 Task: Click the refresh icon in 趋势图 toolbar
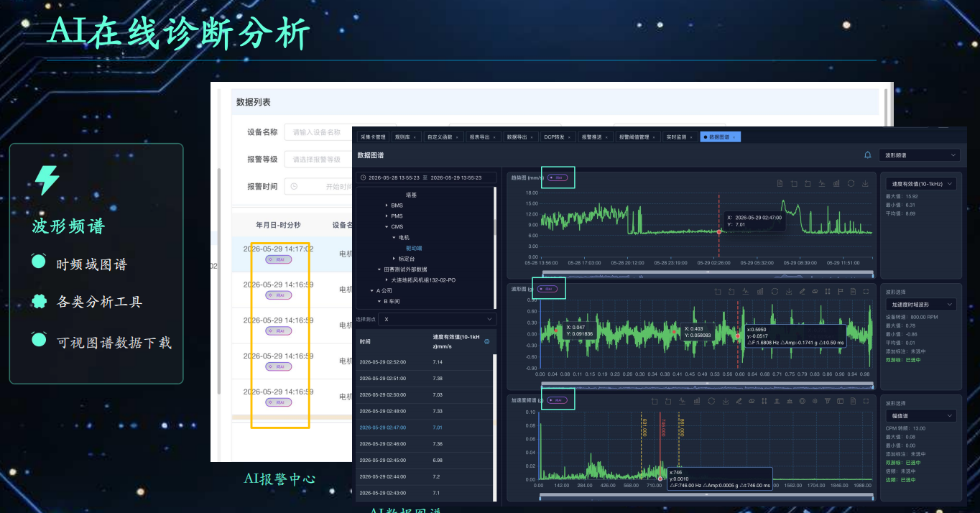[851, 183]
